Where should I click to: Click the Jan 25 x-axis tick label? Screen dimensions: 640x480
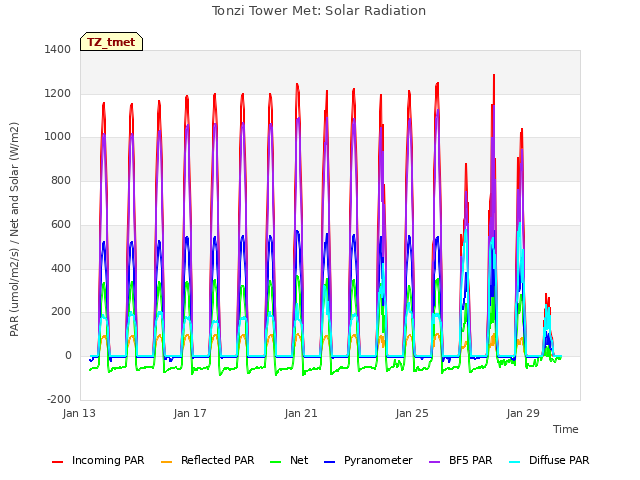click(x=412, y=413)
